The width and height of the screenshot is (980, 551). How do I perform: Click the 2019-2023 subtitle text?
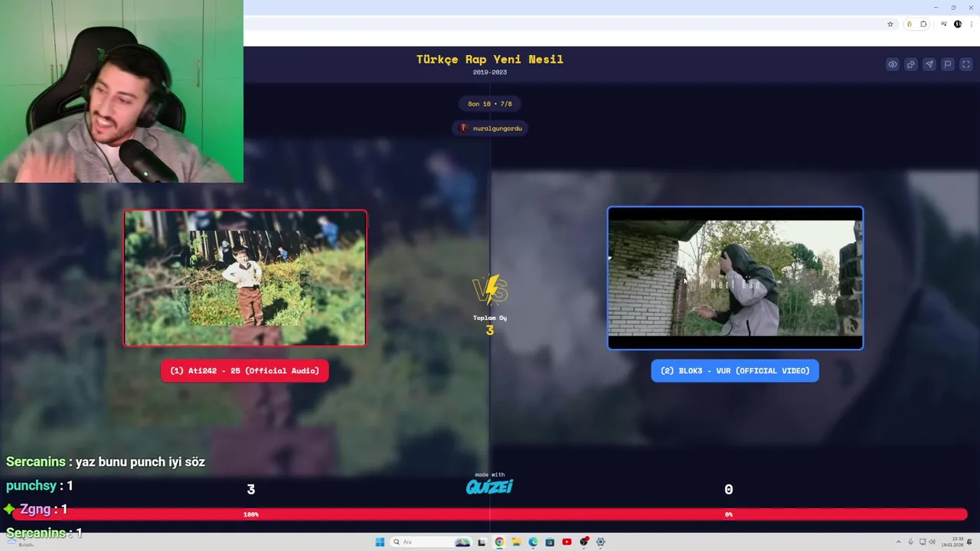pyautogui.click(x=490, y=72)
